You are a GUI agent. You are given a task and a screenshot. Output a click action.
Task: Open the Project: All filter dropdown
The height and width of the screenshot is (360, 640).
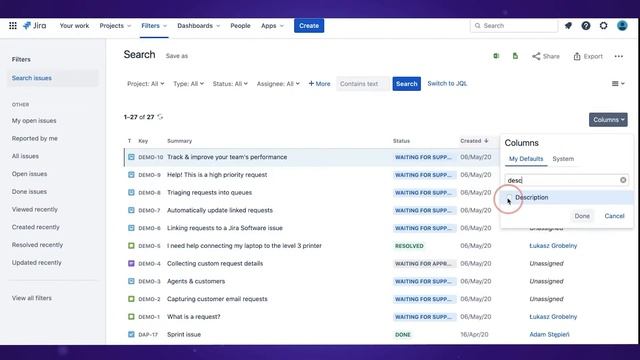point(145,84)
